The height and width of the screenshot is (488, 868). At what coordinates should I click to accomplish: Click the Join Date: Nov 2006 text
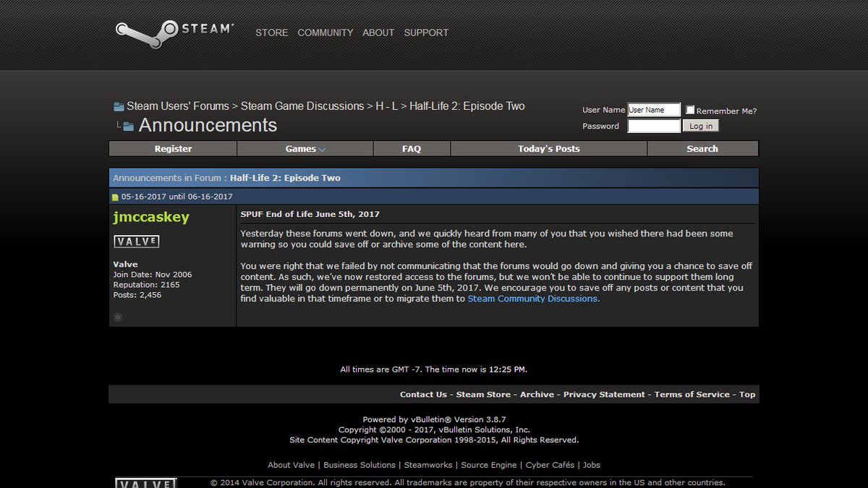(x=153, y=275)
